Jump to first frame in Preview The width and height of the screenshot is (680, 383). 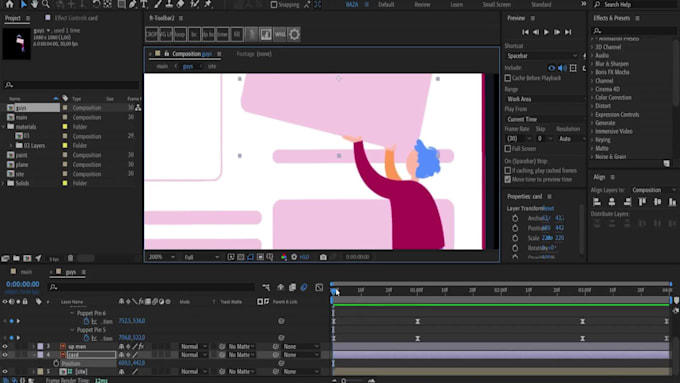click(525, 32)
